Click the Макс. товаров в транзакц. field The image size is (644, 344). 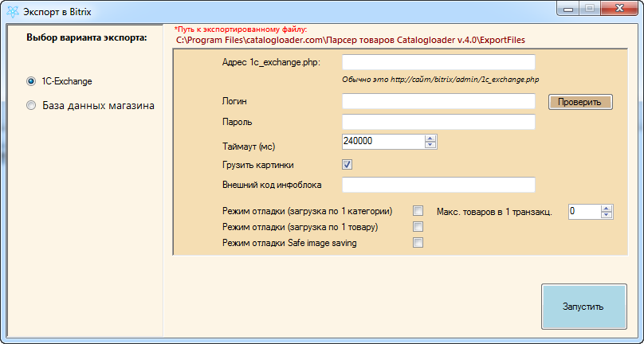tap(583, 211)
